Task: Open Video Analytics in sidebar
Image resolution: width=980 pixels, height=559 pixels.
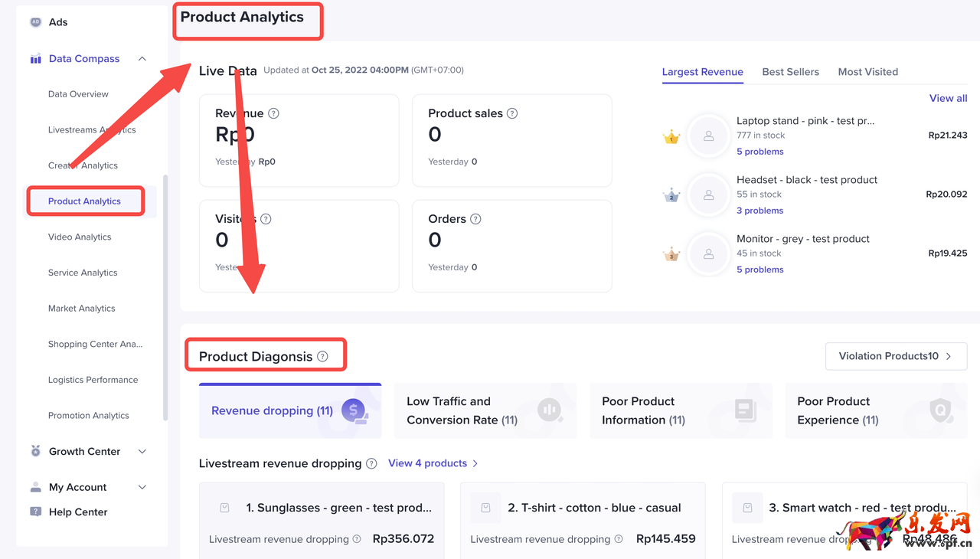Action: pos(80,237)
